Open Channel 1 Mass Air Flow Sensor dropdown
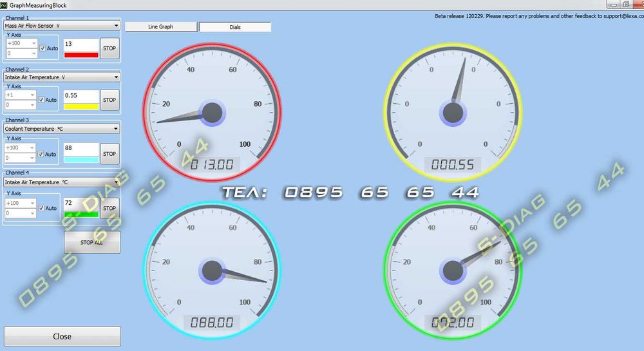Screen dimensions: 644x351 62,26
